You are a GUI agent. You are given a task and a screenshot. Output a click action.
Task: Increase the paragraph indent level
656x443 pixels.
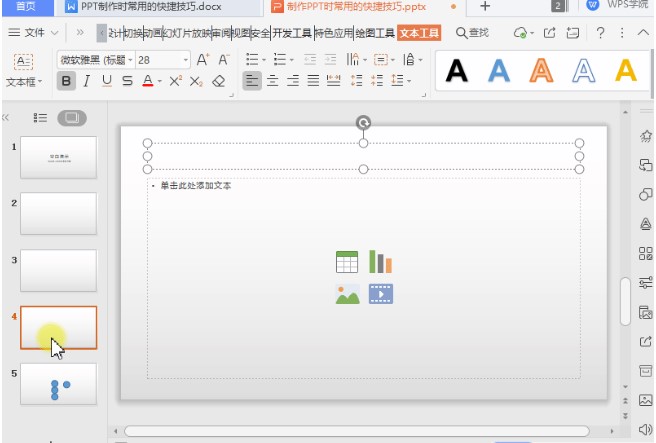331,60
